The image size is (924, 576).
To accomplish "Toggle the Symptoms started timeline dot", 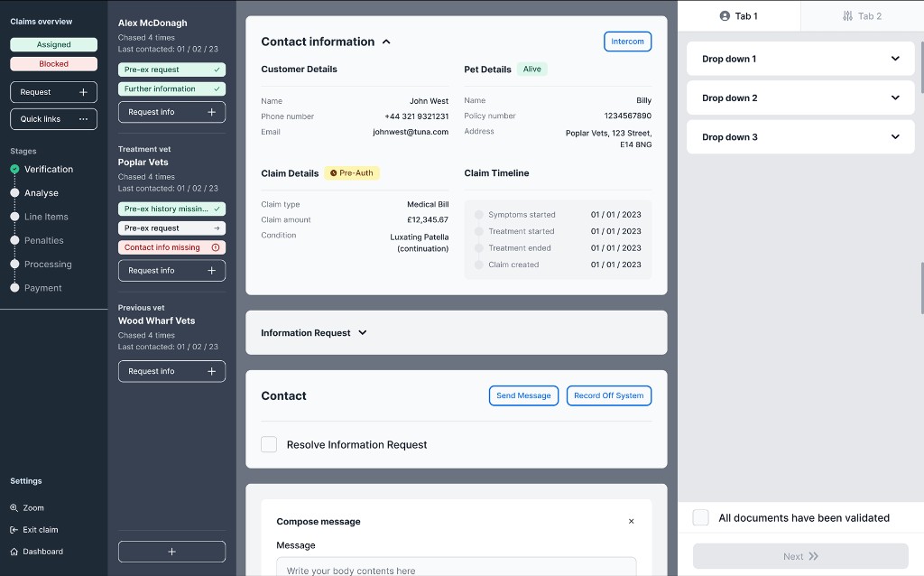I will point(479,215).
